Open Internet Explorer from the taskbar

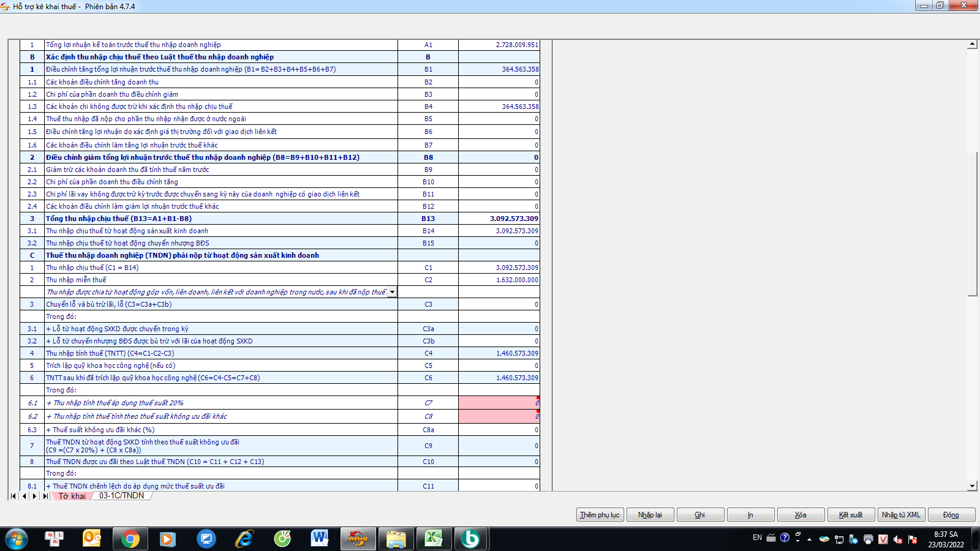[x=244, y=539]
